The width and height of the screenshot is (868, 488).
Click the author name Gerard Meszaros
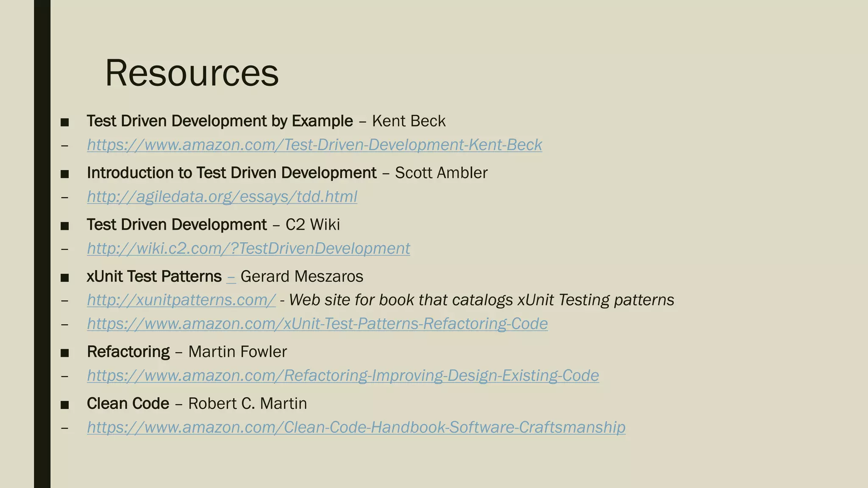tap(302, 276)
